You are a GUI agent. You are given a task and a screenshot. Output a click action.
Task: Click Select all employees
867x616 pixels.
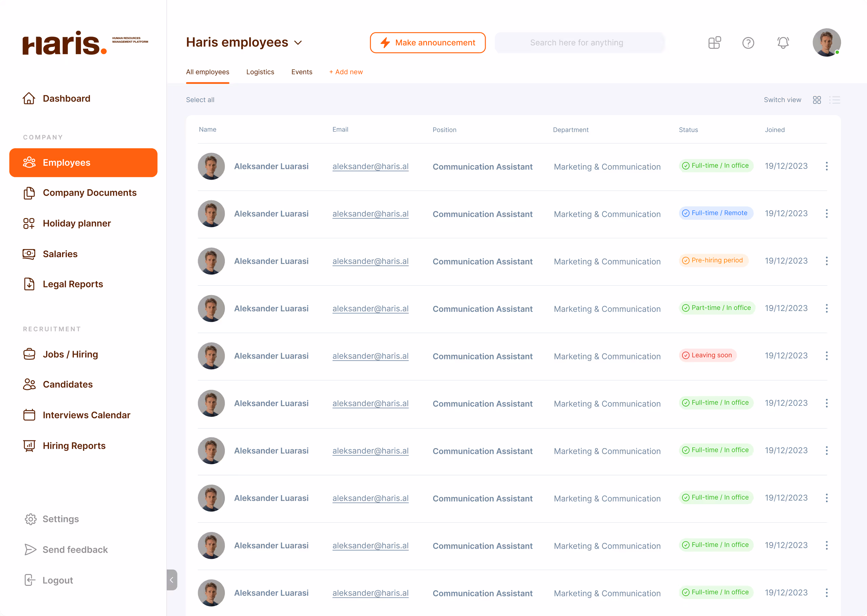200,100
